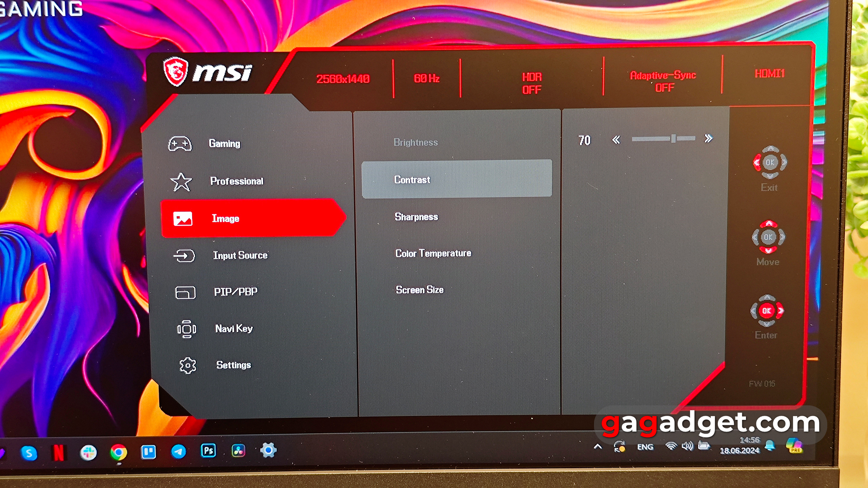Click the HDR OFF status
This screenshot has height=488, width=868.
[532, 83]
